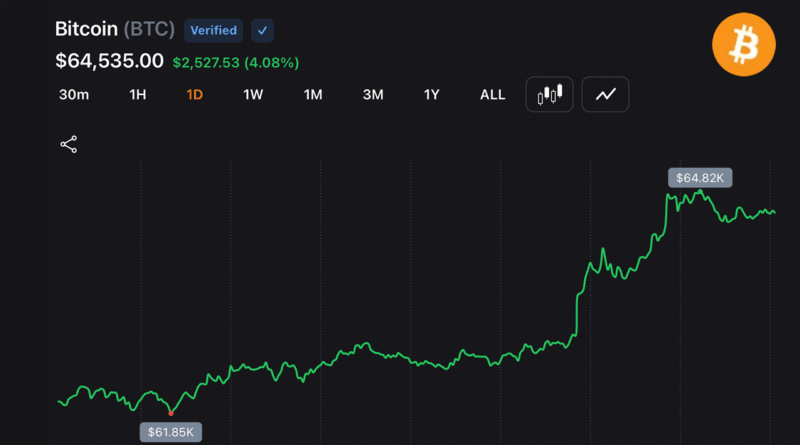Select the 1Y timeframe
This screenshot has width=800, height=445.
point(432,94)
